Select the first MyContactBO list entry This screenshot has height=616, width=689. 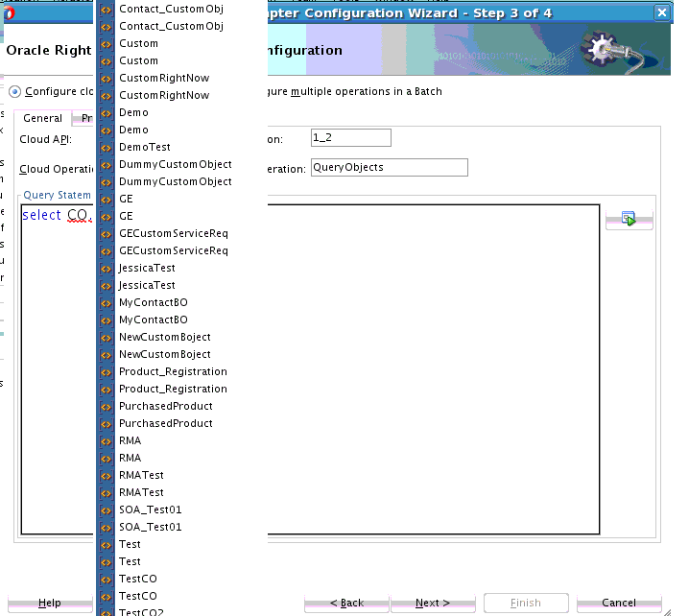click(x=154, y=303)
